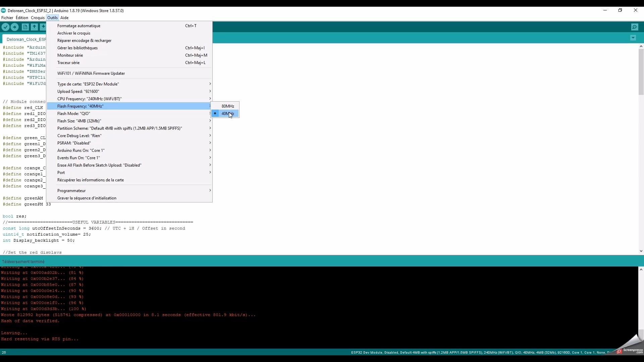Click the Verify (checkmark) button in toolbar
Viewport: 644px width, 362px height.
click(5, 27)
